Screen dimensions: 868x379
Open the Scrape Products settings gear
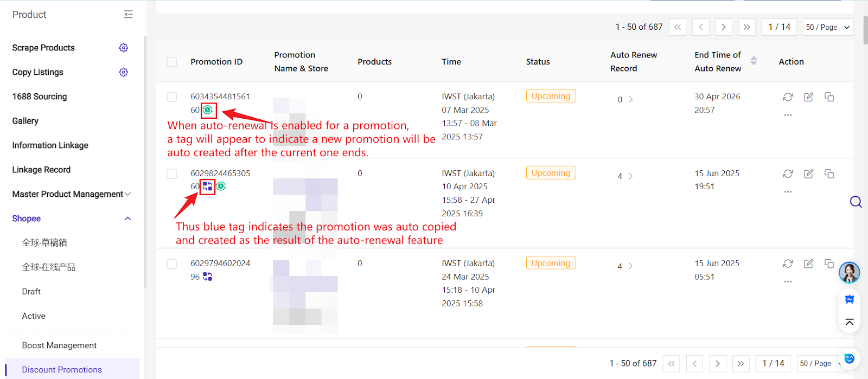click(123, 48)
